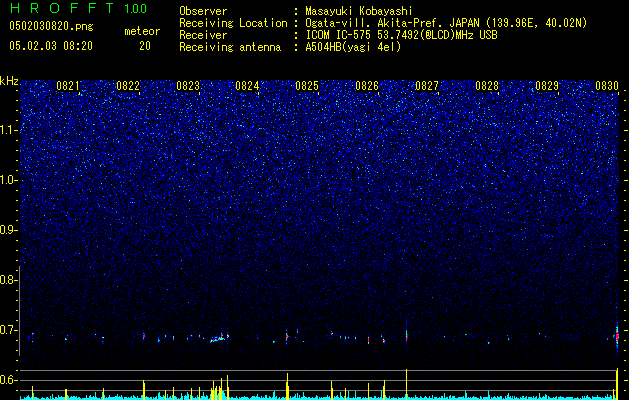Select the file name 0502030820.png
The width and height of the screenshot is (629, 400).
click(51, 26)
